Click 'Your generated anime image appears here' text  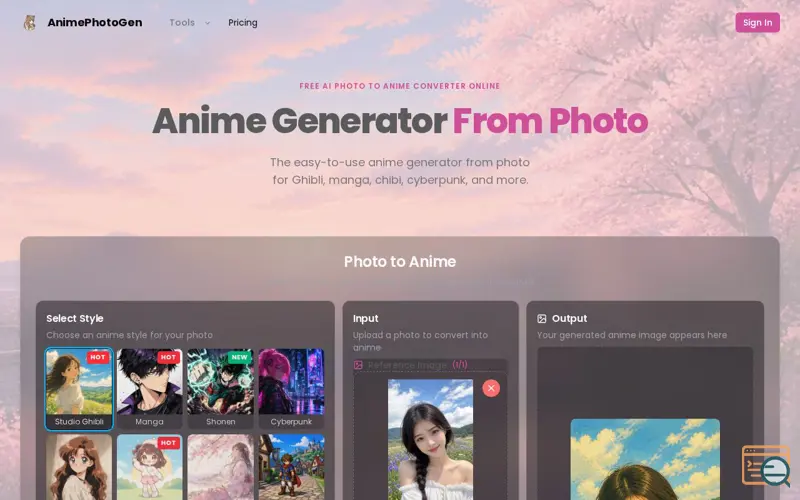pyautogui.click(x=632, y=335)
